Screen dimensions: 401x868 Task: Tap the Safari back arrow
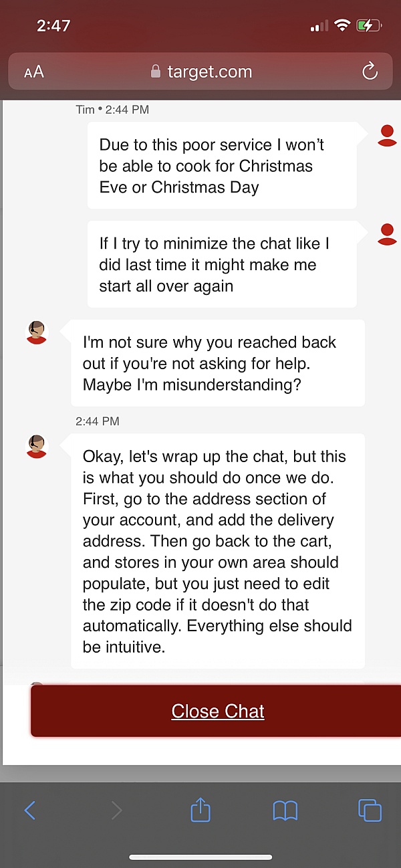pos(30,811)
